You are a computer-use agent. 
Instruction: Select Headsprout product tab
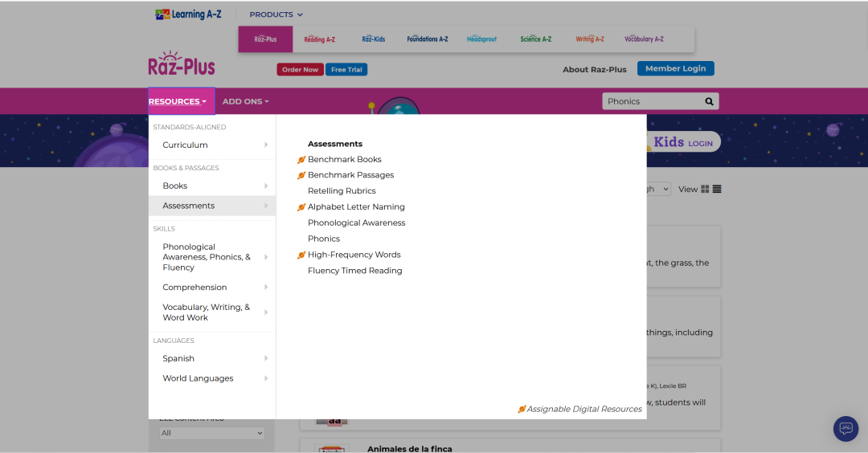(481, 39)
